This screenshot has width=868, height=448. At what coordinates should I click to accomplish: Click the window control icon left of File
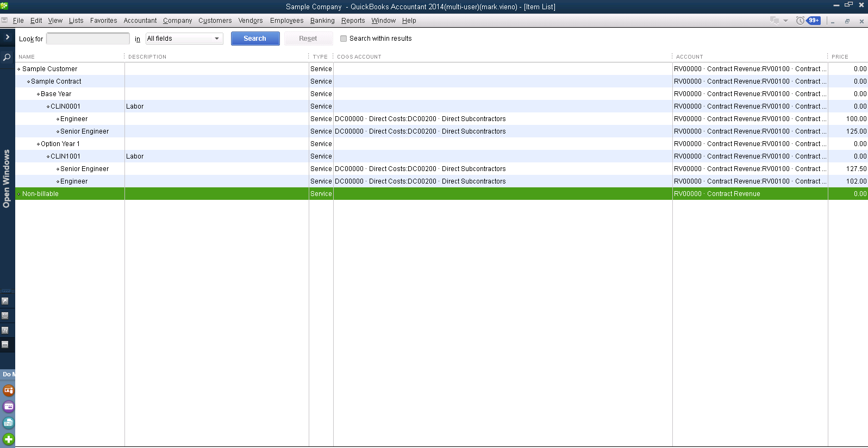click(4, 20)
